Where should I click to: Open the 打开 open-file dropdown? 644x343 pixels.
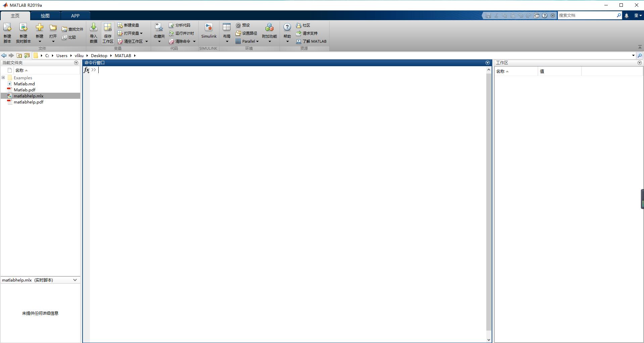[53, 42]
